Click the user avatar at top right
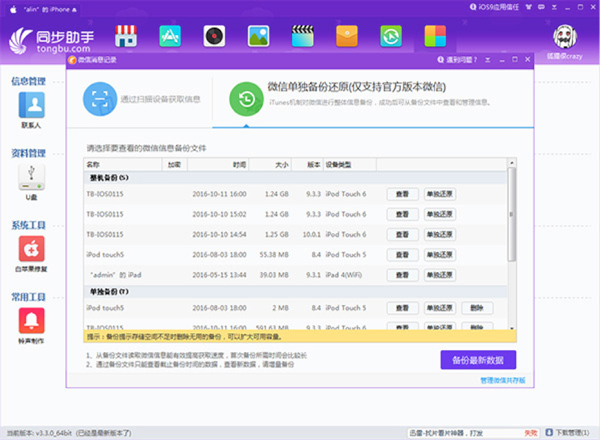Image resolution: width=600 pixels, height=440 pixels. coord(565,37)
